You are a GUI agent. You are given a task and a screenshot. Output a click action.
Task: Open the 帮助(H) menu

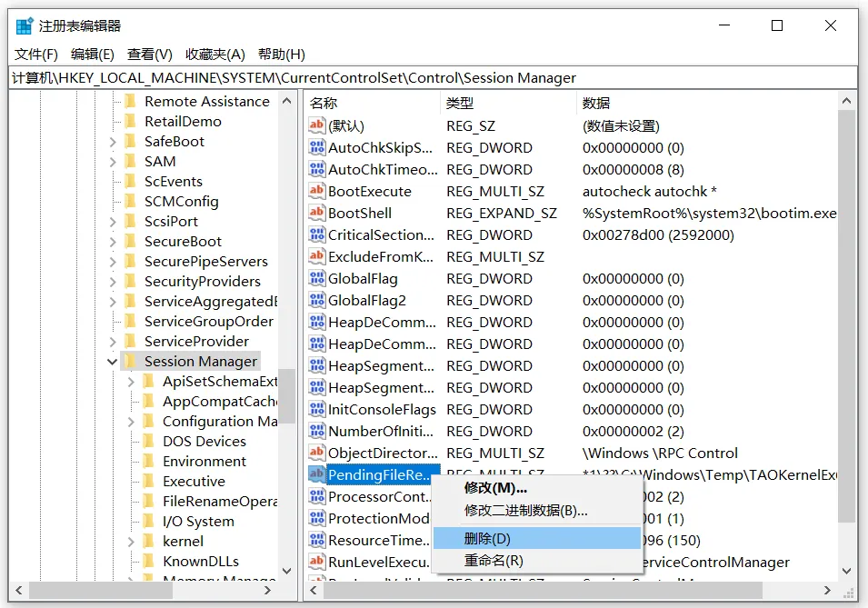point(281,55)
